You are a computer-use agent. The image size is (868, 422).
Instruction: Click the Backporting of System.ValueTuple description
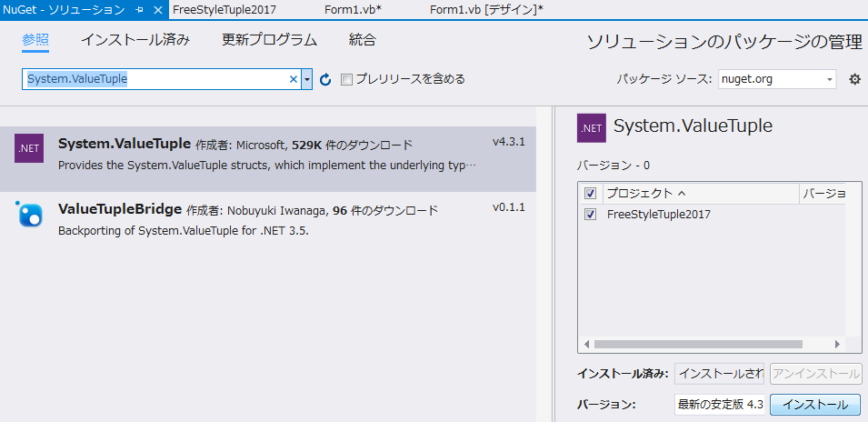point(184,231)
